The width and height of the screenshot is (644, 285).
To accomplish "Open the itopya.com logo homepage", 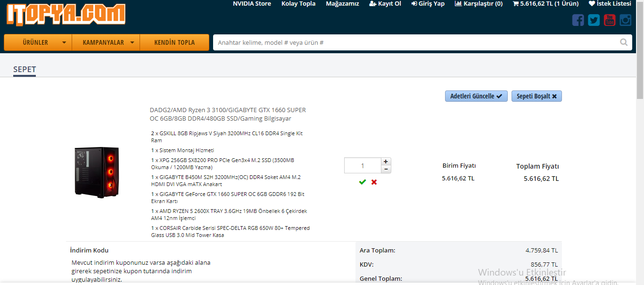I will click(66, 14).
